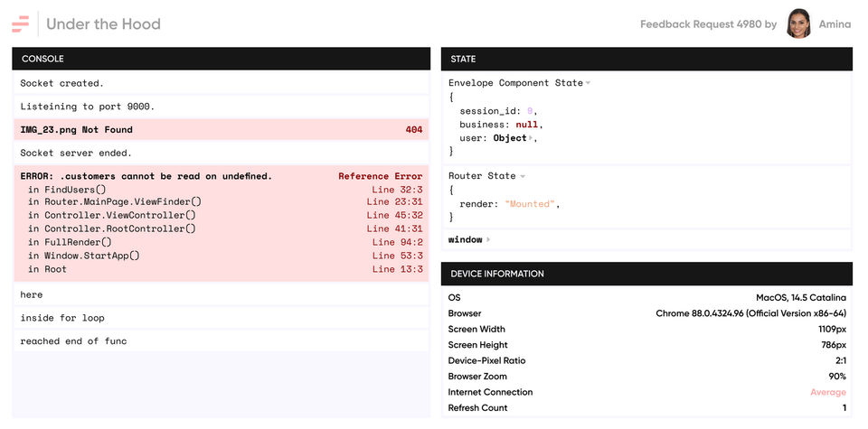Click the '.customers cannot be read' error message
Viewport: 868px width, 429px height.
coord(146,176)
